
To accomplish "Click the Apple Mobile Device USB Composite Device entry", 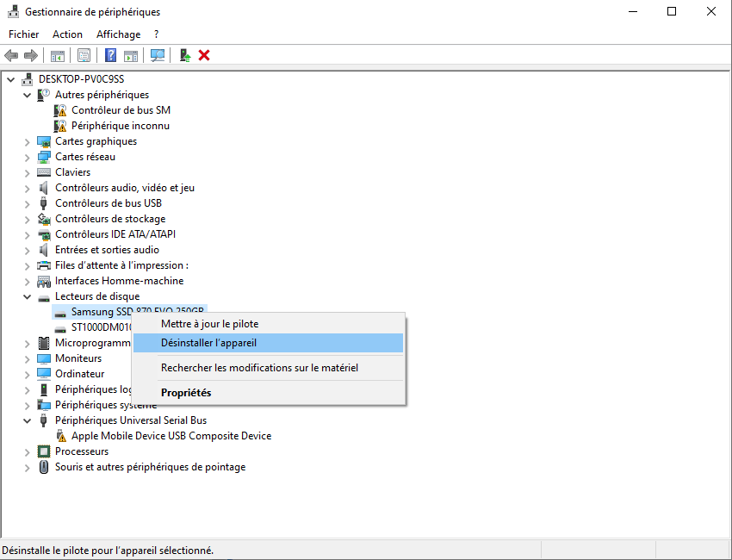I will coord(173,436).
